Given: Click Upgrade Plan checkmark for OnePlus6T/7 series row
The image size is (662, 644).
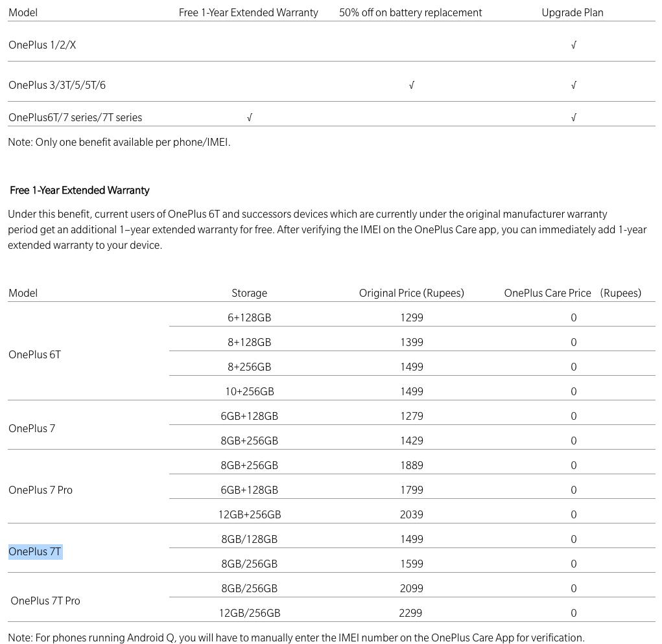Looking at the screenshot, I should pos(573,118).
